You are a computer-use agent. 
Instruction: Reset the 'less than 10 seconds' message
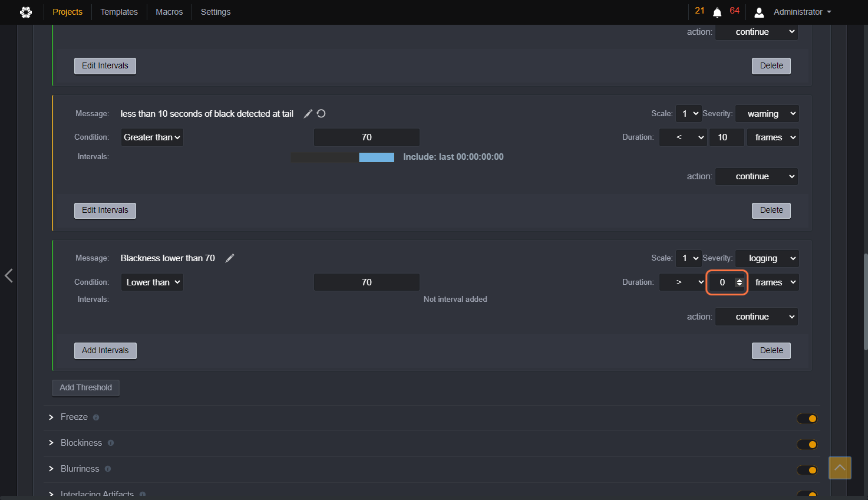[x=321, y=114]
